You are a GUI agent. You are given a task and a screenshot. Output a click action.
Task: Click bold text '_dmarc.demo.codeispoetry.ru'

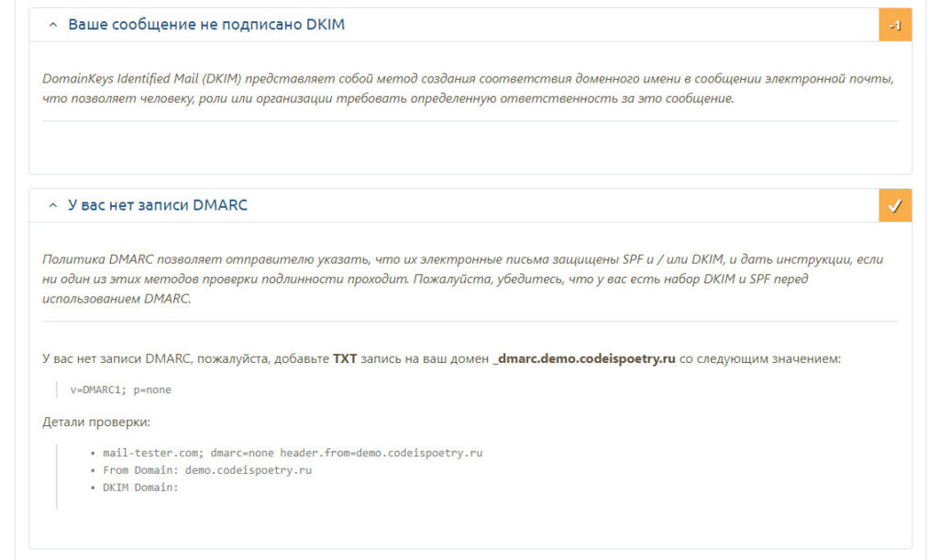(x=584, y=358)
